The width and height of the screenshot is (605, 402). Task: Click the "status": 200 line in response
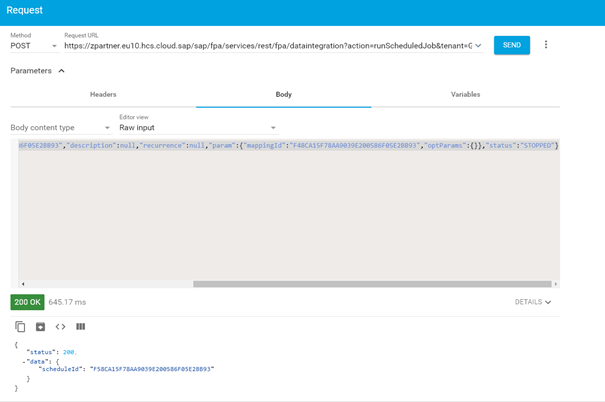52,352
